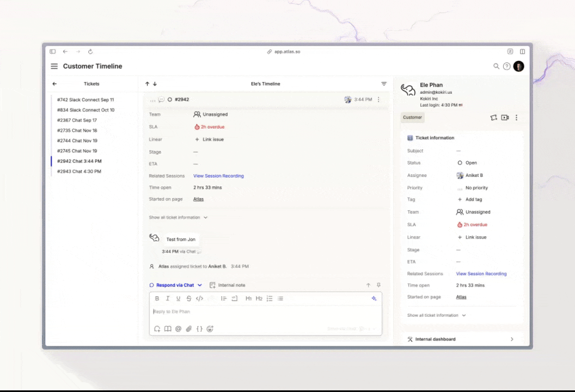
Task: Insert a mention with @ icon
Action: (178, 329)
